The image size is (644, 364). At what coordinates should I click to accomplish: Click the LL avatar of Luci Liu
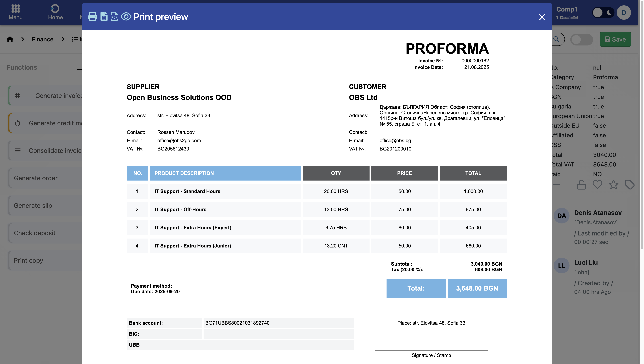click(x=561, y=265)
